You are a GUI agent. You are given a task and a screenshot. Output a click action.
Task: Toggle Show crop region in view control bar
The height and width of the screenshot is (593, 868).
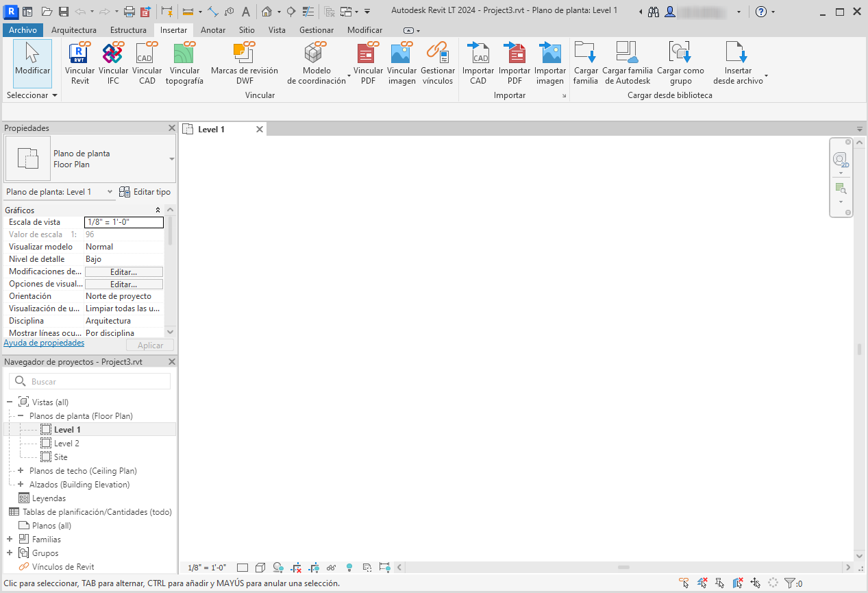(314, 568)
